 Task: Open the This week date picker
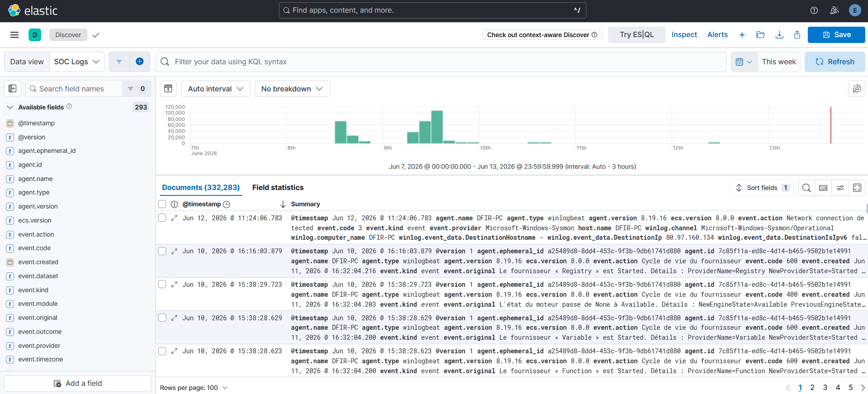tap(778, 62)
